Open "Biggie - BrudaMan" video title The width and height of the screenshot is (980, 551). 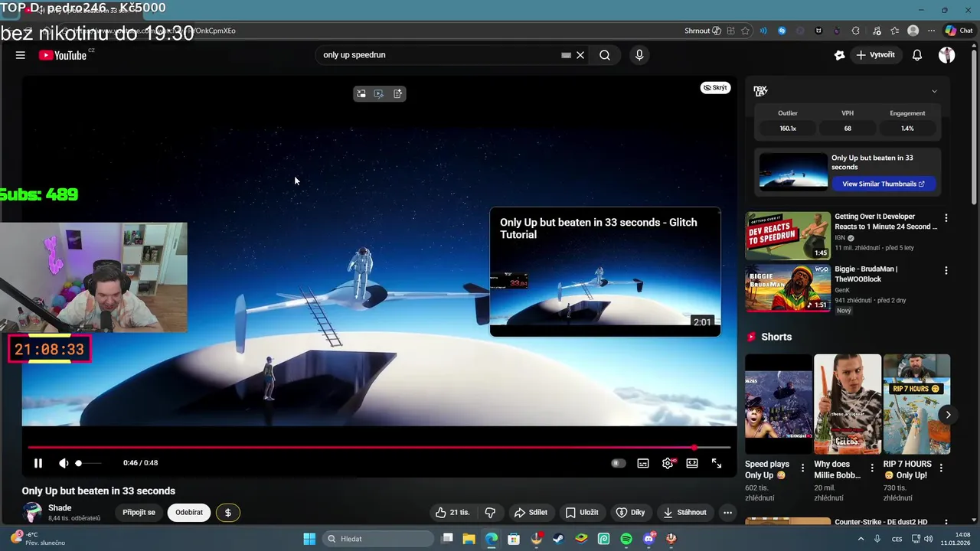tap(866, 274)
